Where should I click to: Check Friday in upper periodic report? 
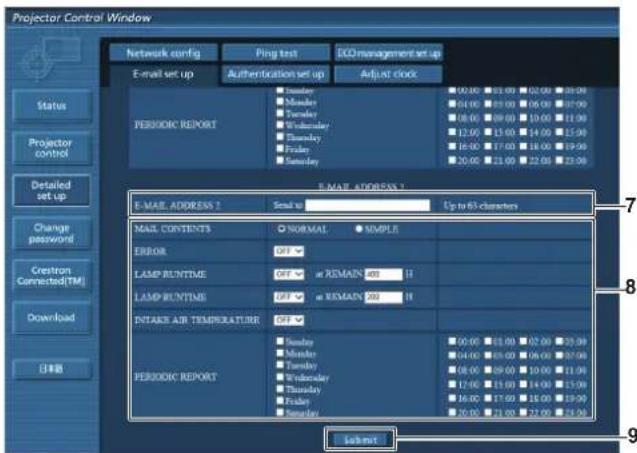[280, 149]
